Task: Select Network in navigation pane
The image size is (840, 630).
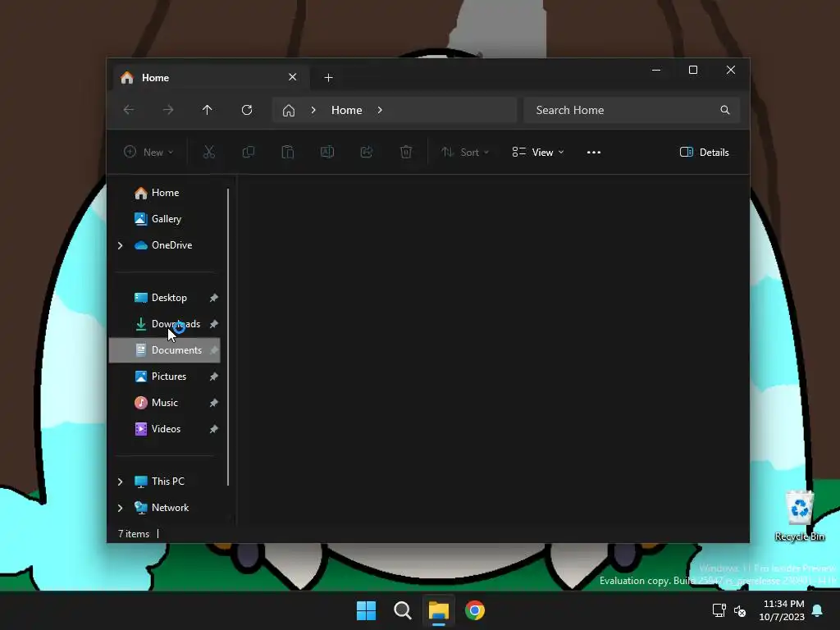Action: click(165, 507)
